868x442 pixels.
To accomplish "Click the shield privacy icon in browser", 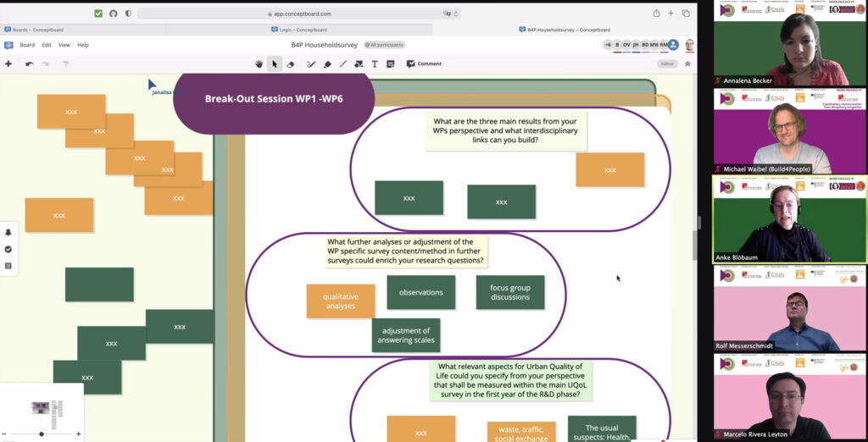I will [129, 14].
